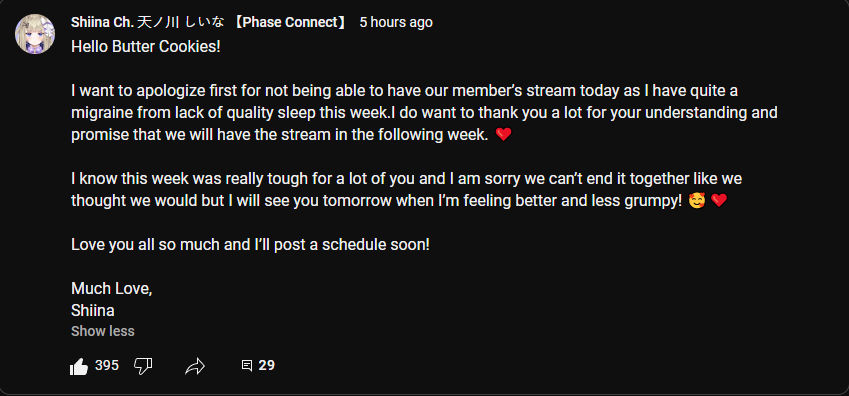Like the post with the thumbs-up icon
This screenshot has height=396, width=849.
click(x=79, y=367)
